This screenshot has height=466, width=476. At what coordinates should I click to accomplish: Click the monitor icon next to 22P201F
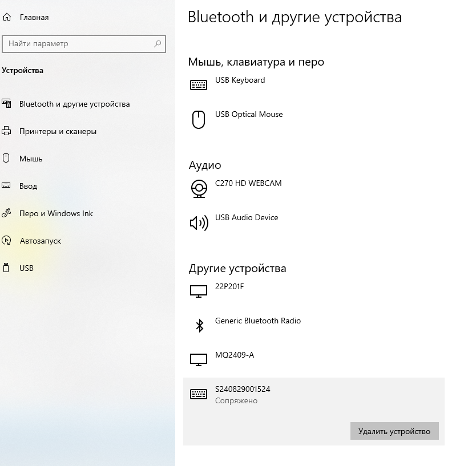[x=199, y=291]
